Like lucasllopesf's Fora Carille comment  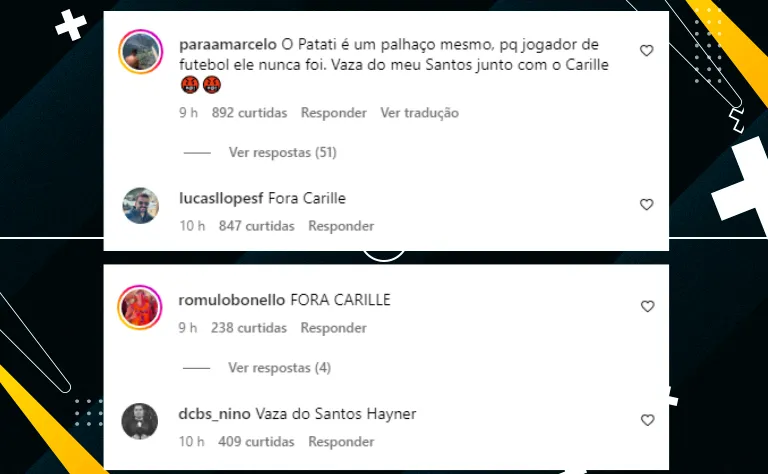point(647,204)
